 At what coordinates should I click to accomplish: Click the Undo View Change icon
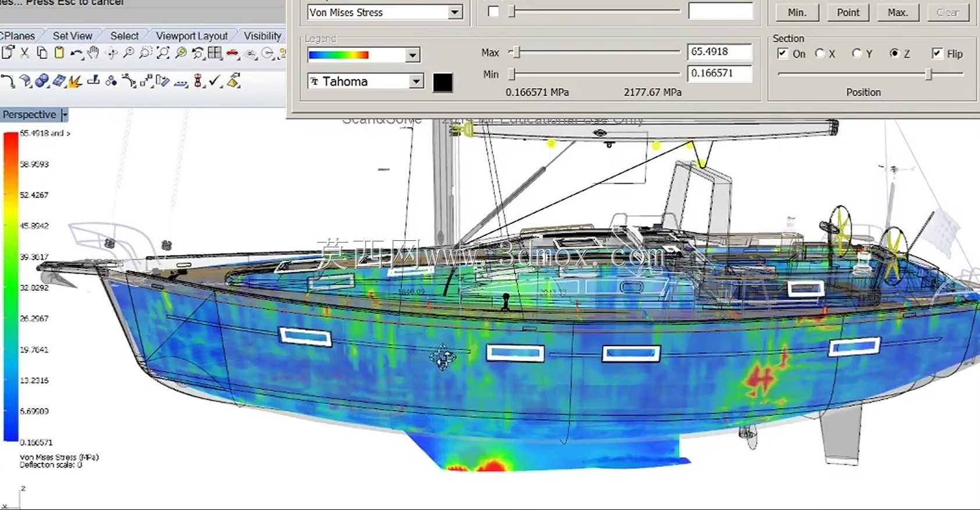tap(198, 53)
